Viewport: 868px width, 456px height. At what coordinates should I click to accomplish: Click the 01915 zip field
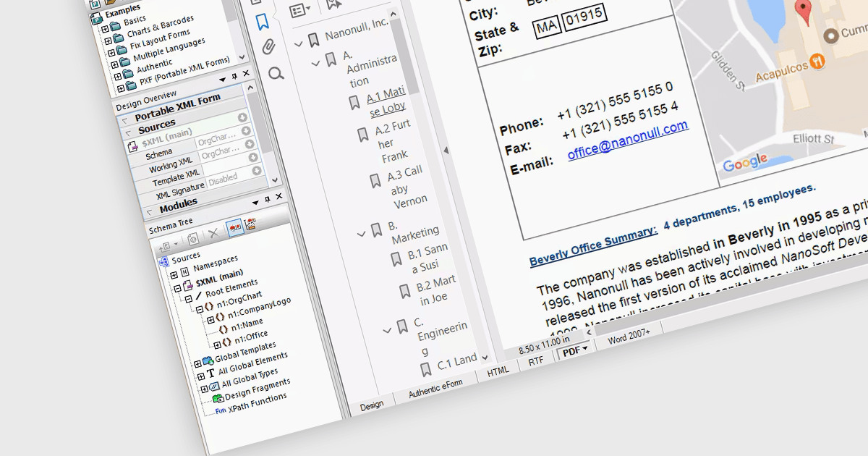pos(583,17)
